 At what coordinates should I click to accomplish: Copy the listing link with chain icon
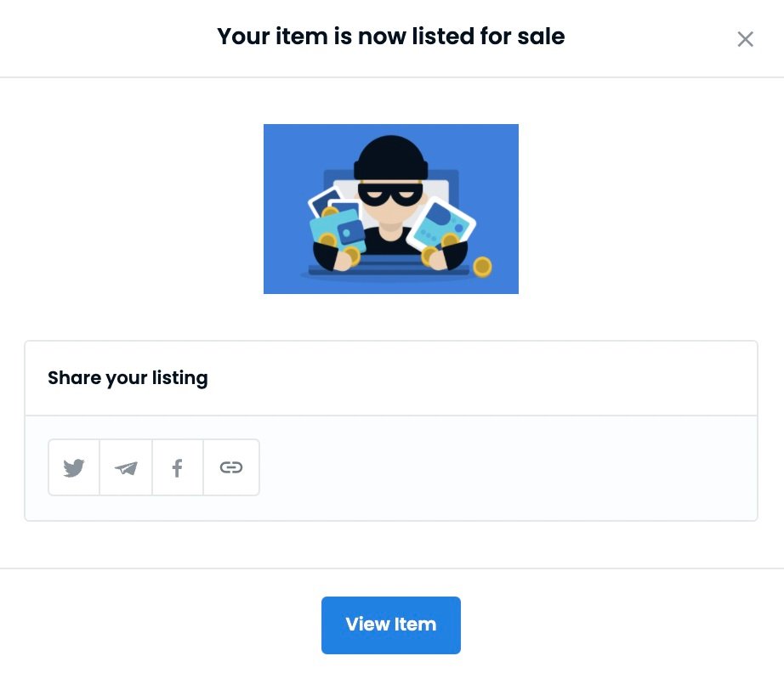coord(231,467)
